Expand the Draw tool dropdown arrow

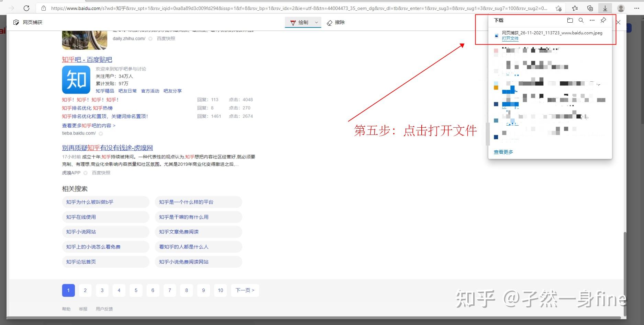(317, 22)
